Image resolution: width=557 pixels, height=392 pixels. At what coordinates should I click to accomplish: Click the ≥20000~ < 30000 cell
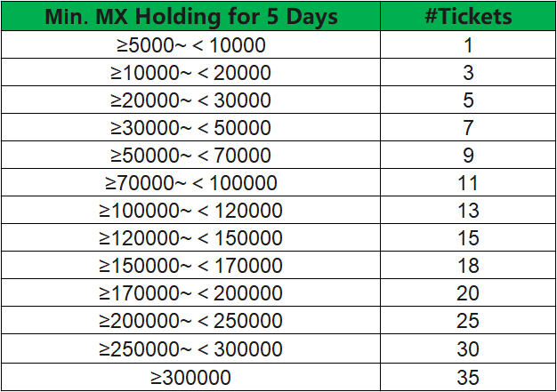(x=190, y=100)
